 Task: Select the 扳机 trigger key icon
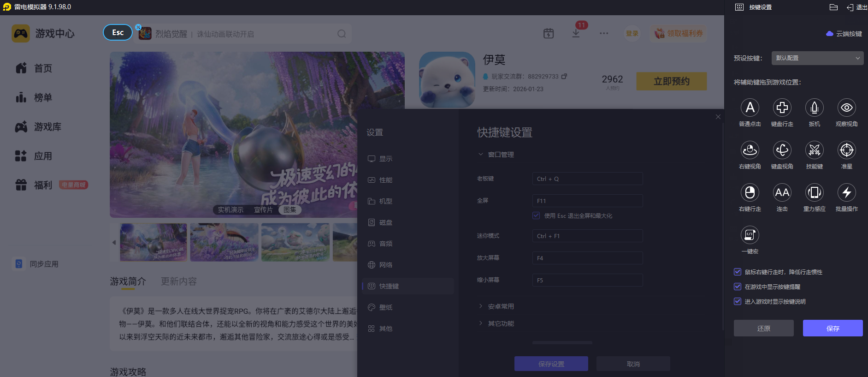815,108
